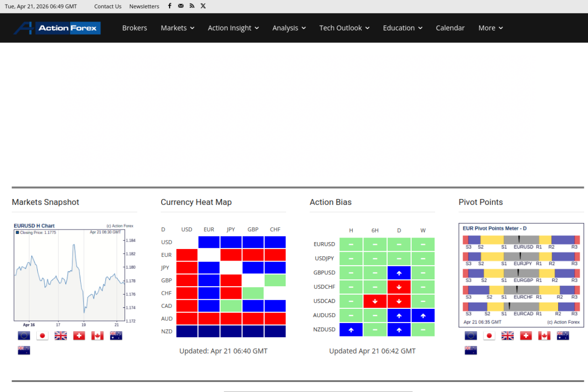The image size is (588, 392).
Task: Click the Switzerland flag under Pivot Points
Action: click(x=526, y=336)
